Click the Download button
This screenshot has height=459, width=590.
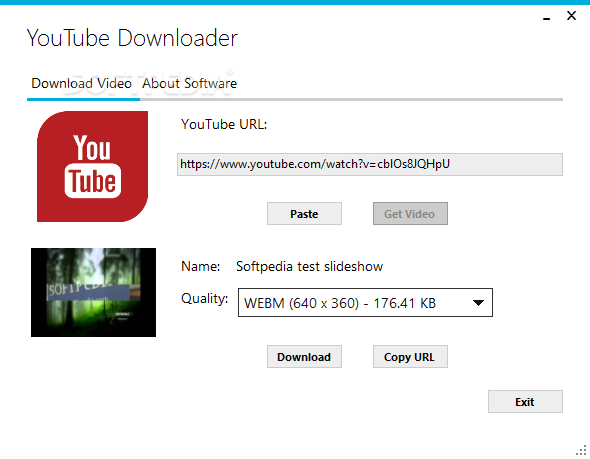[x=304, y=357]
